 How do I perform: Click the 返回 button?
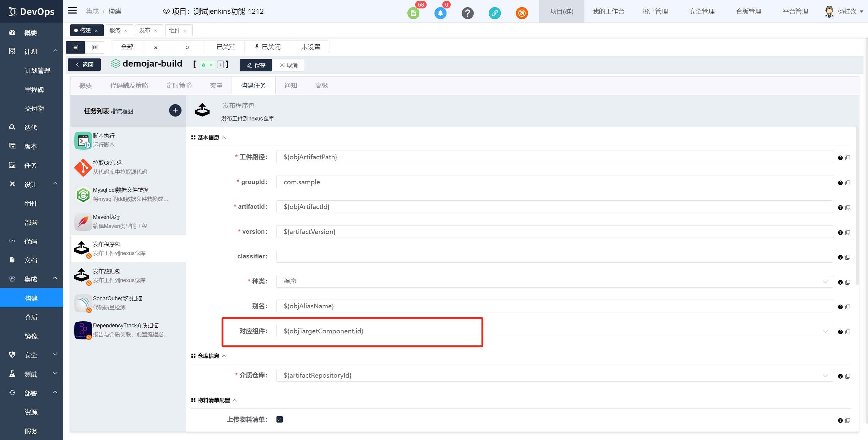[84, 65]
